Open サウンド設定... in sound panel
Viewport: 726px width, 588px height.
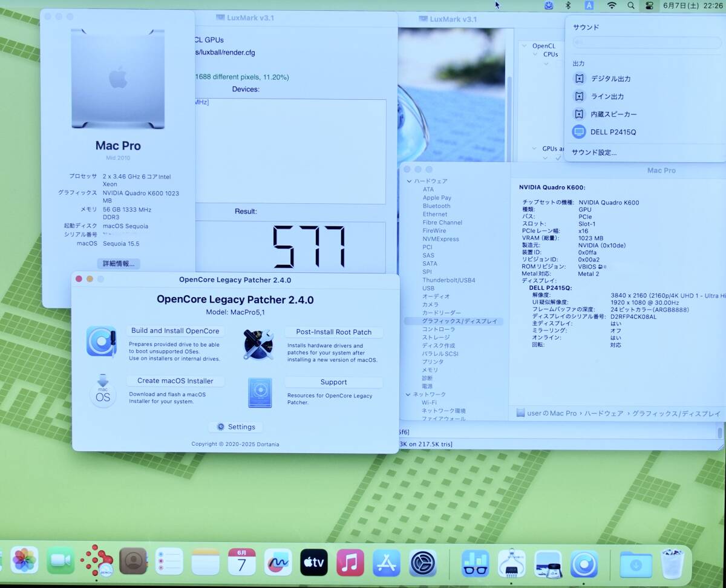coord(595,152)
